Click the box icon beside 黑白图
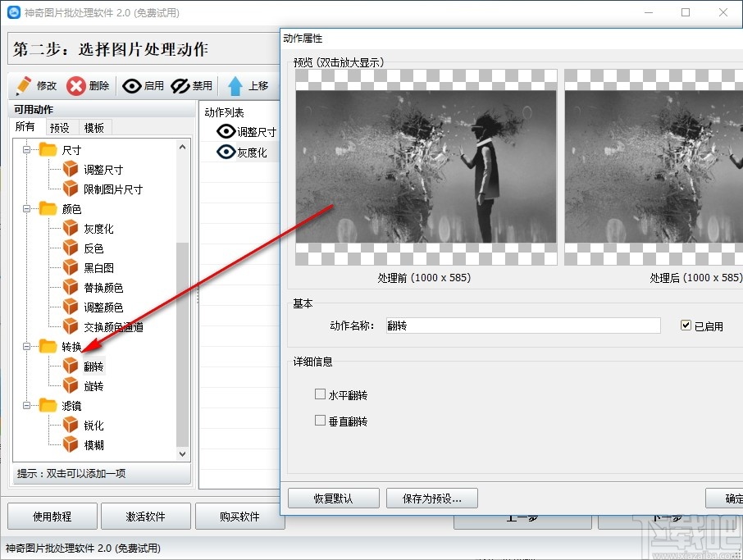743x560 pixels. pyautogui.click(x=71, y=267)
